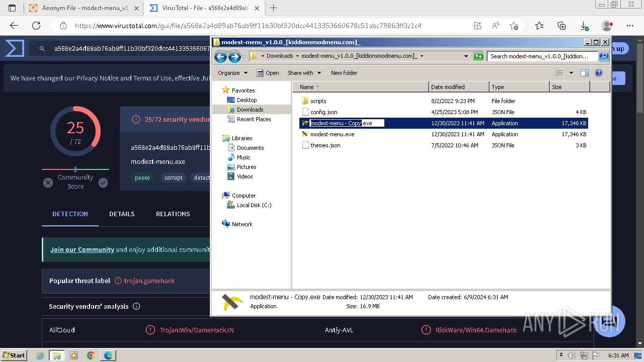Viewport: 644px width, 362px height.
Task: Open the DETAILS tab on VirusTotal
Action: (122, 214)
